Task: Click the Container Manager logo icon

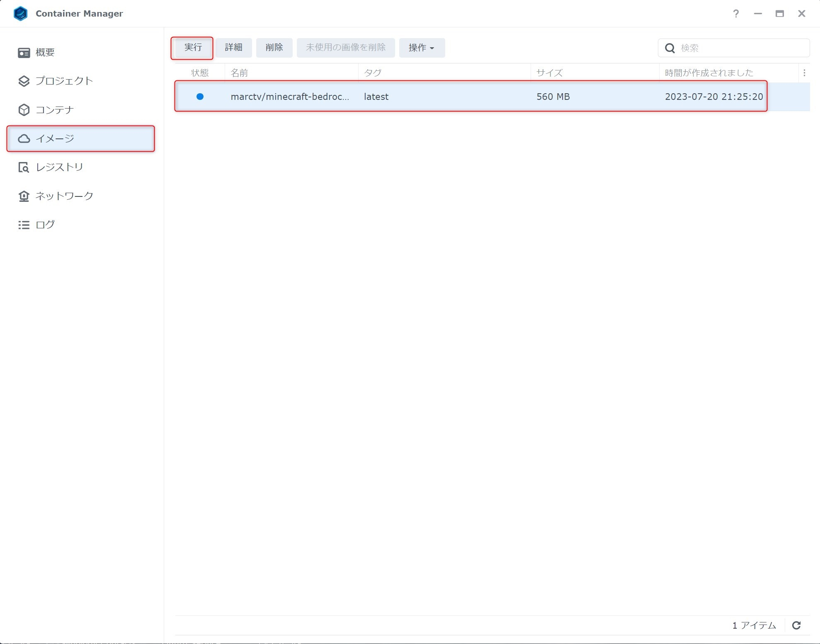Action: pyautogui.click(x=20, y=14)
